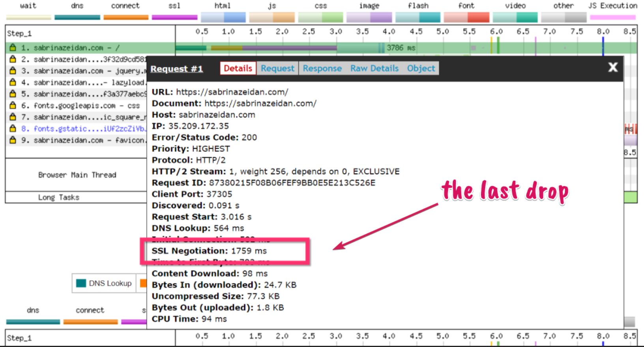The height and width of the screenshot is (347, 644).
Task: Click the html legend color bar
Action: [x=223, y=17]
